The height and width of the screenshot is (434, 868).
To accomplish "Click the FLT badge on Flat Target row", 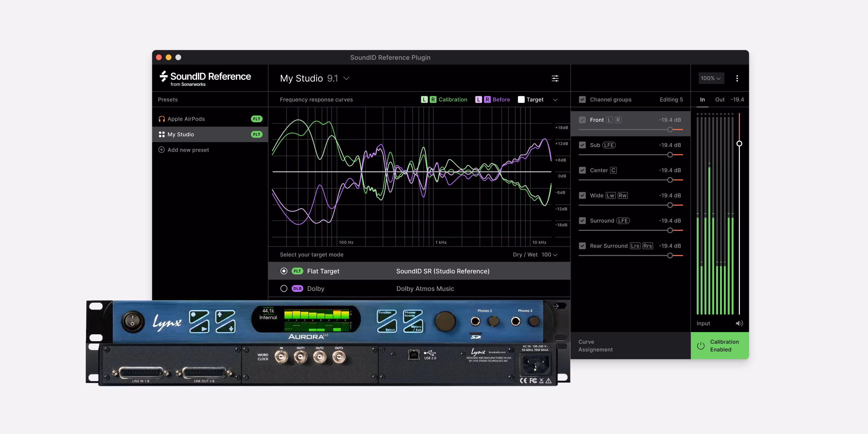I will (297, 271).
